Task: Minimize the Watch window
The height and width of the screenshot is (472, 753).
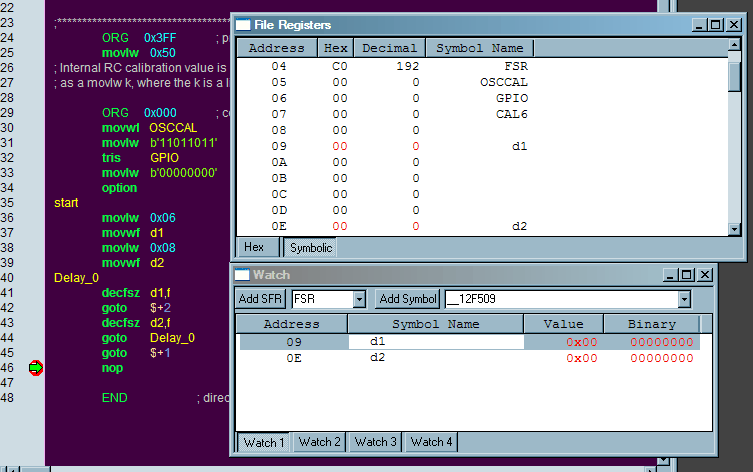Action: pos(670,275)
